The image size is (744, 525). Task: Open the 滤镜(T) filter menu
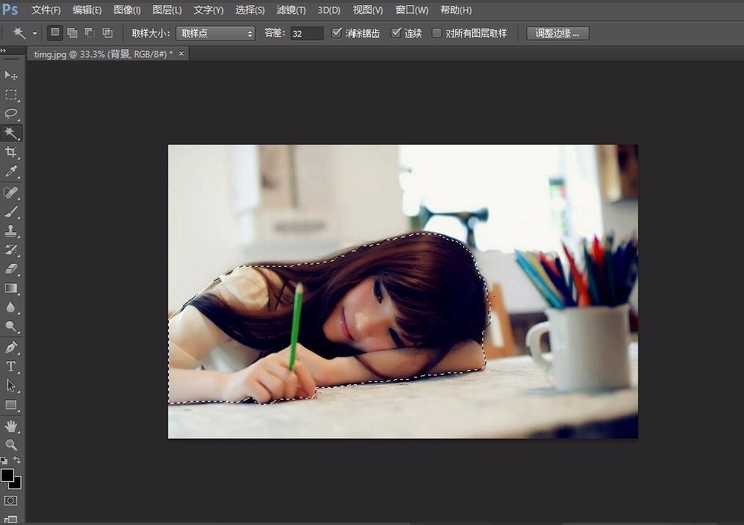(291, 10)
